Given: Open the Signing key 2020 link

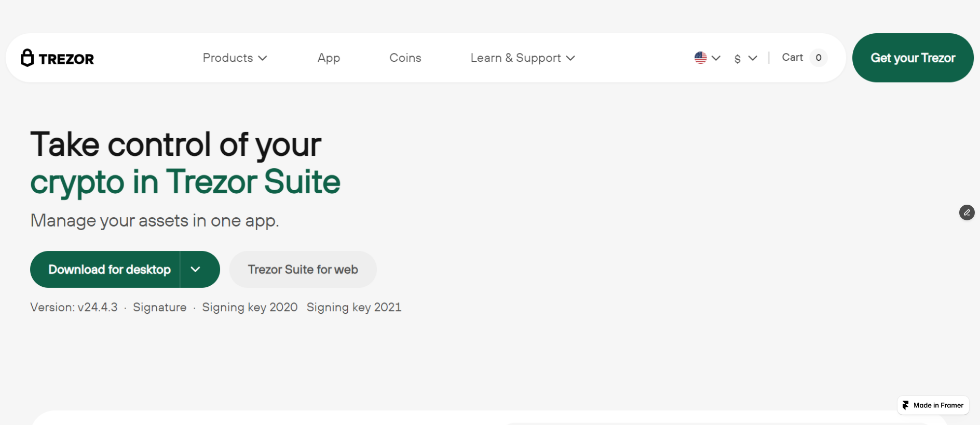Looking at the screenshot, I should tap(250, 307).
